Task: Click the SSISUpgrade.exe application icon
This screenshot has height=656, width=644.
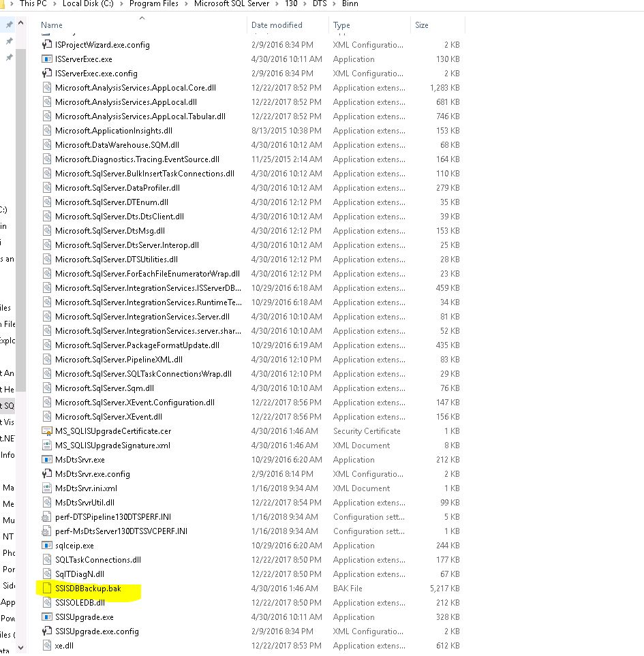Action: [x=47, y=616]
